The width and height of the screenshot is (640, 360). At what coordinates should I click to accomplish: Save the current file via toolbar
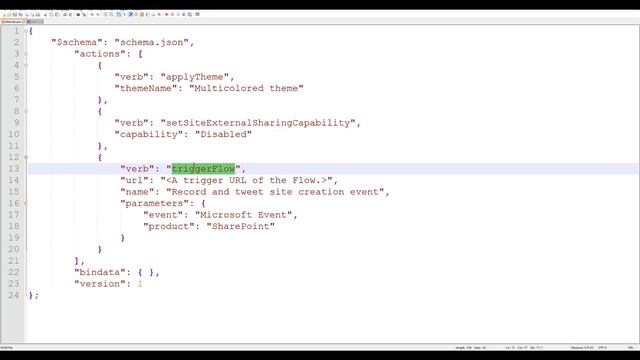(x=14, y=14)
